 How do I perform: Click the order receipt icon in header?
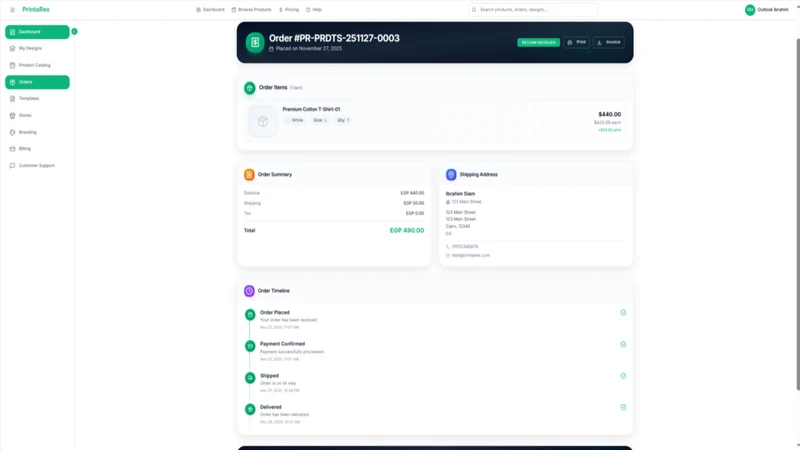[255, 42]
